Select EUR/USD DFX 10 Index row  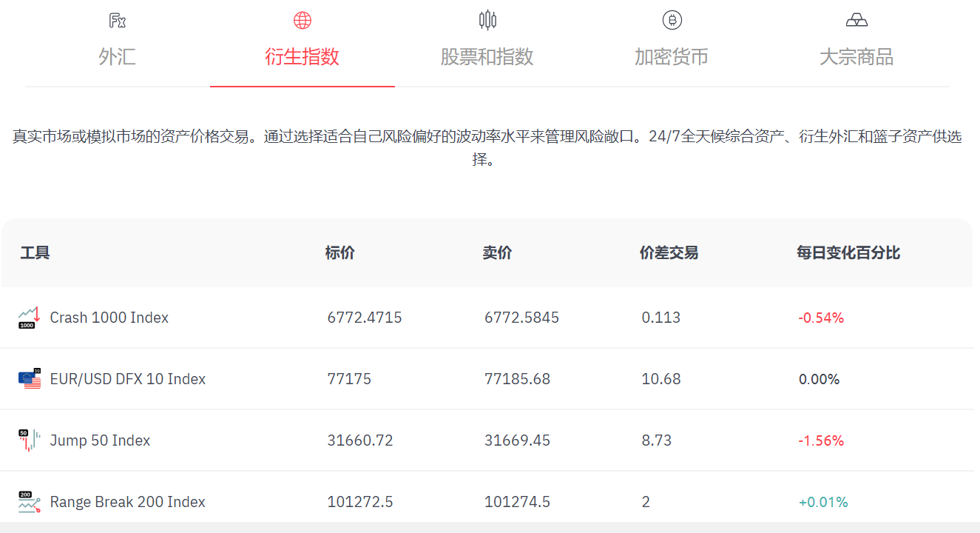[x=127, y=379]
